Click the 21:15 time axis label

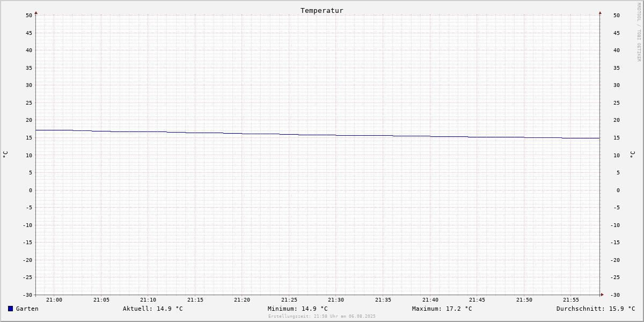[195, 300]
